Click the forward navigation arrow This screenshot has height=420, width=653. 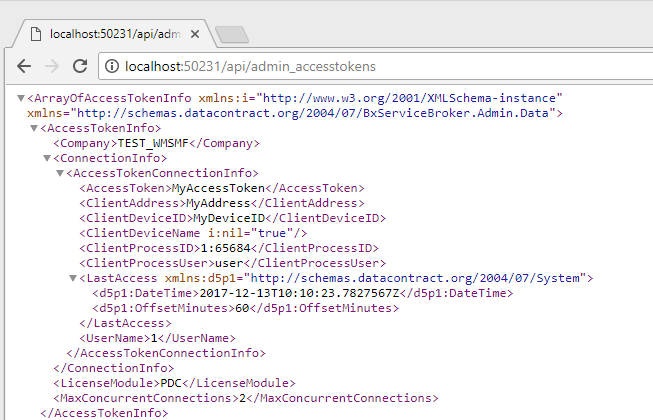point(51,66)
